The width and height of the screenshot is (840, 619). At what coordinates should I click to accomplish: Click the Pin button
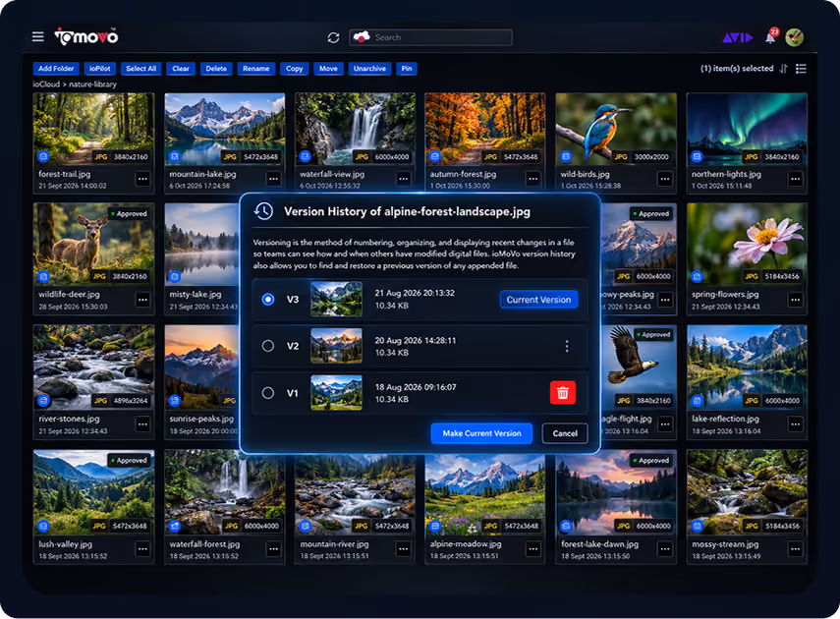(407, 69)
